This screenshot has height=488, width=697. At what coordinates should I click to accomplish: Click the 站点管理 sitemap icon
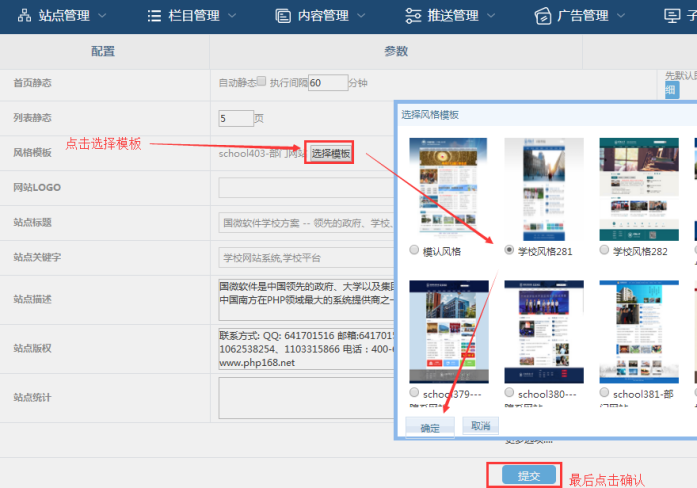pos(24,16)
